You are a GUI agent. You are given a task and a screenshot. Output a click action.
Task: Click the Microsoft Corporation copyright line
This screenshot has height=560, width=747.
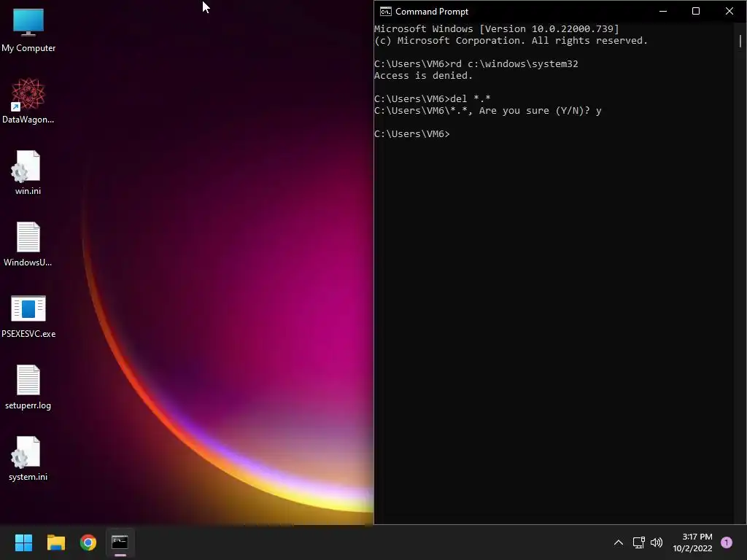[511, 41]
